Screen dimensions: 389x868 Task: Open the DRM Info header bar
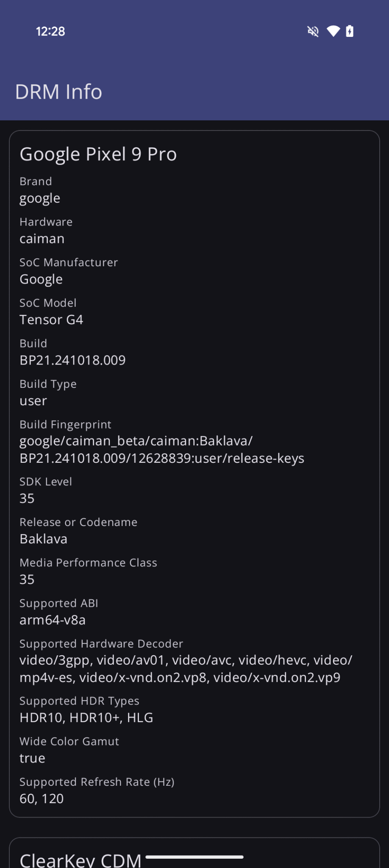[x=194, y=91]
